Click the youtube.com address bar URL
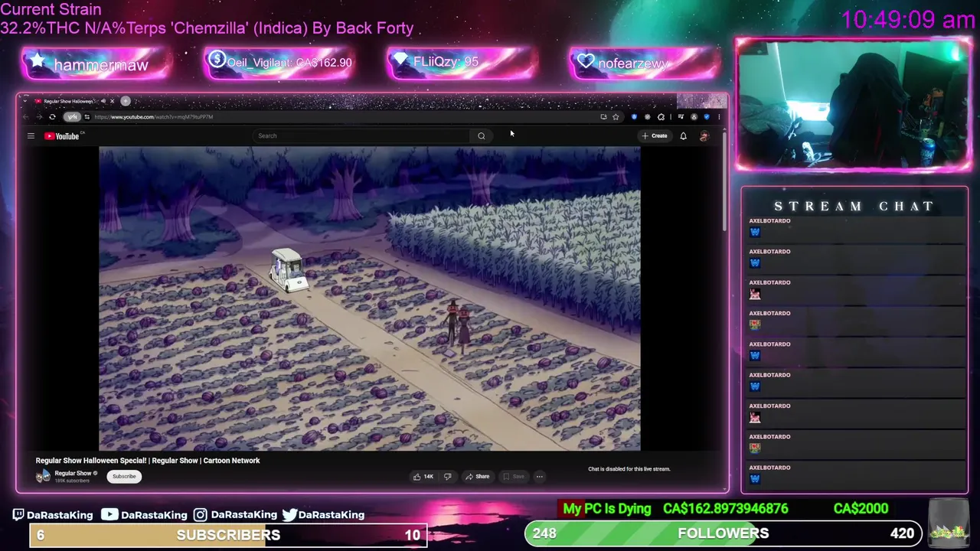Viewport: 980px width, 551px height. (x=153, y=117)
